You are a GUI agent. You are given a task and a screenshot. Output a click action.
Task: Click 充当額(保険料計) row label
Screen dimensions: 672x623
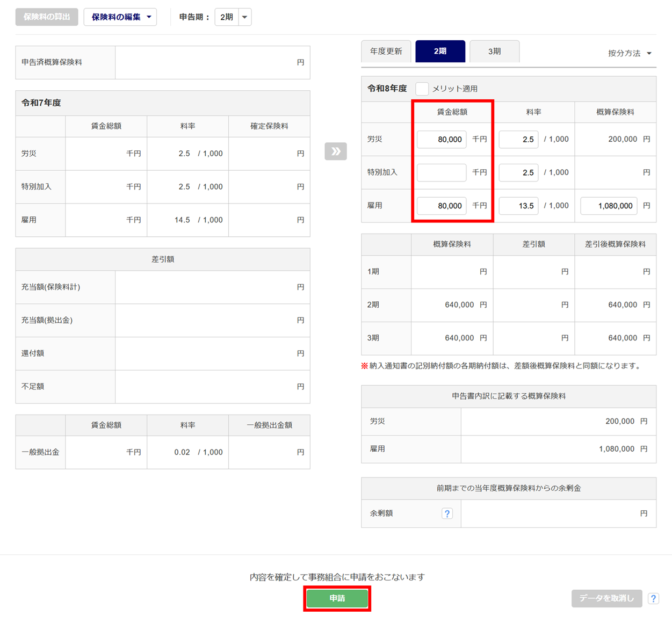point(50,287)
